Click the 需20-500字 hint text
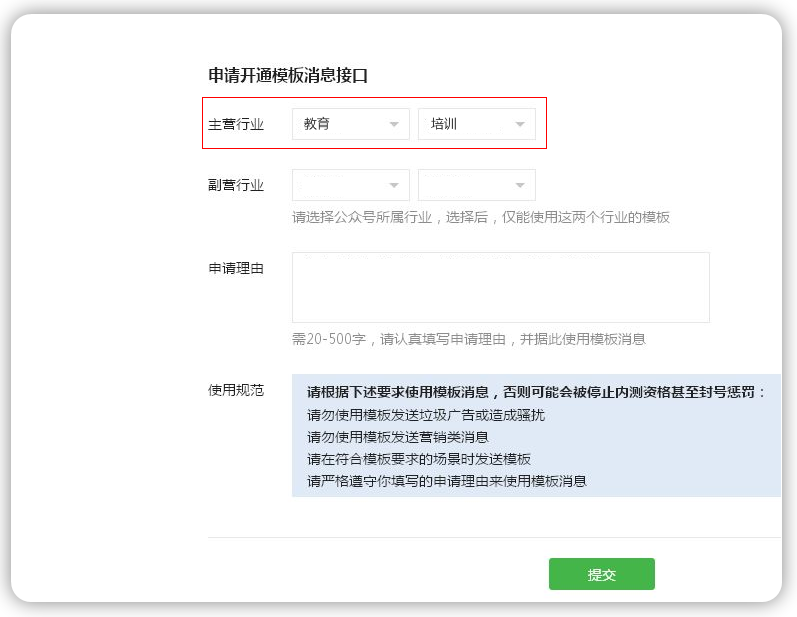 tap(468, 339)
